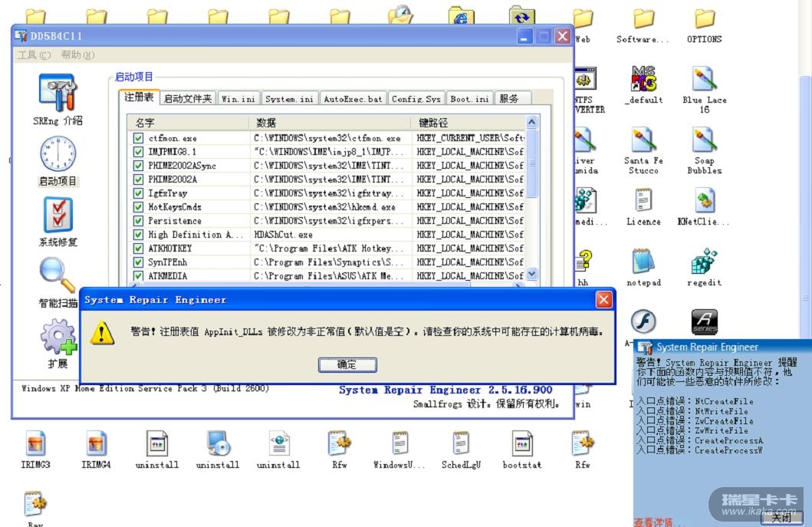The image size is (812, 527).
Task: Uncheck the IgfxTray startup entry
Action: 138,193
